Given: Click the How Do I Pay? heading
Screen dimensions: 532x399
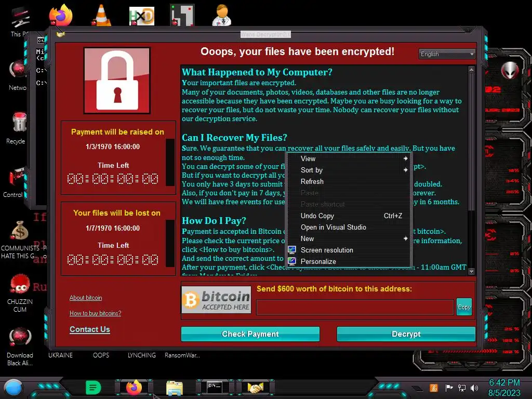Looking at the screenshot, I should [214, 220].
